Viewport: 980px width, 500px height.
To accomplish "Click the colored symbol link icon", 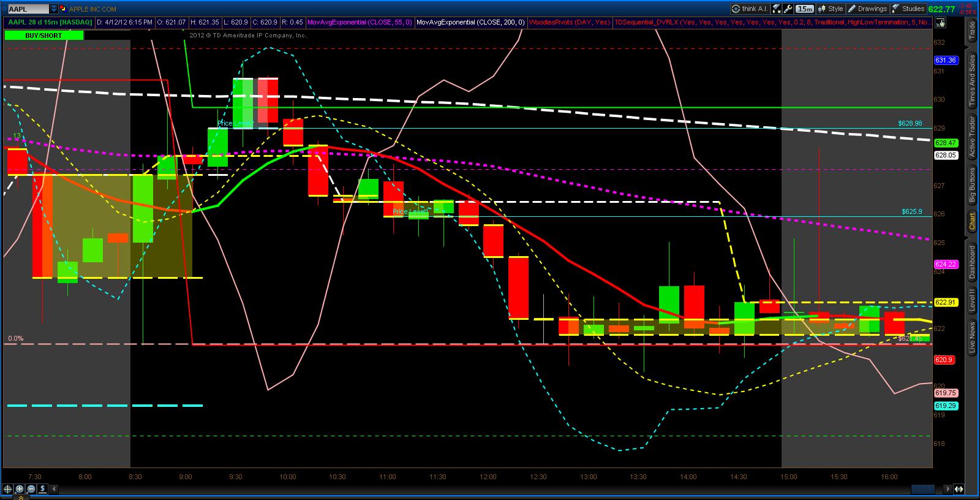I will (63, 9).
